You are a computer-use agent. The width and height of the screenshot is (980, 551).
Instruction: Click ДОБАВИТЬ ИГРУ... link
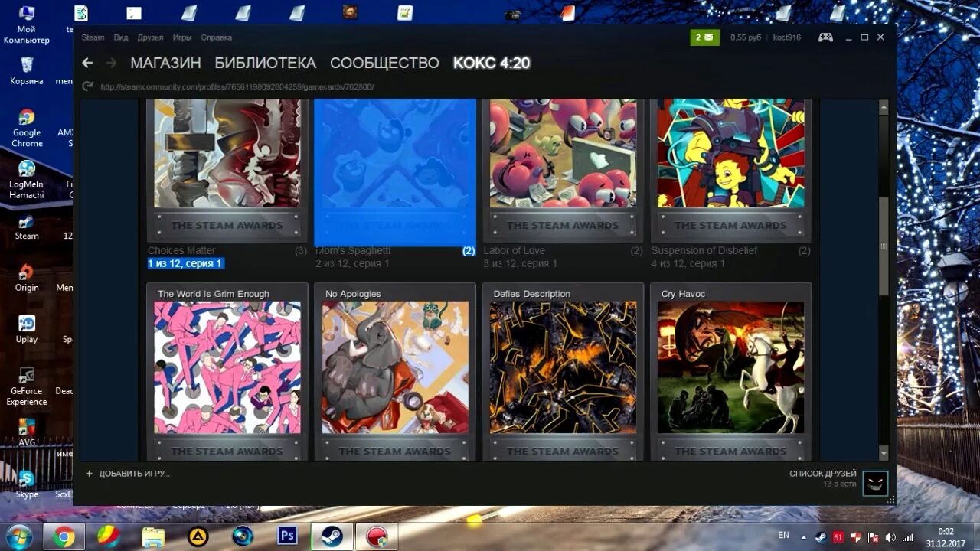[134, 474]
